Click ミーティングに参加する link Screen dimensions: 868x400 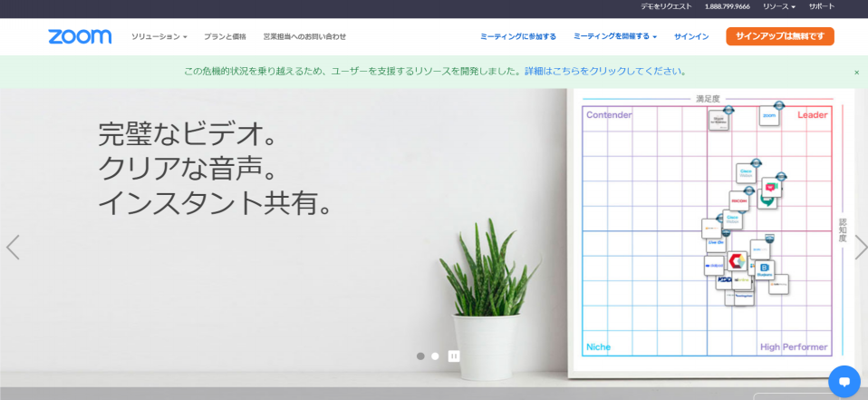pyautogui.click(x=518, y=36)
